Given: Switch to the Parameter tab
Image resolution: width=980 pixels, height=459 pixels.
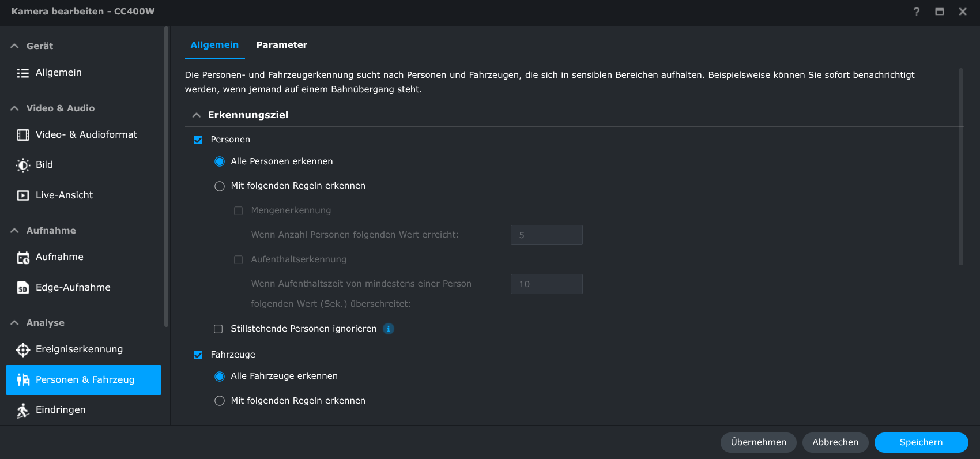Looking at the screenshot, I should 281,45.
